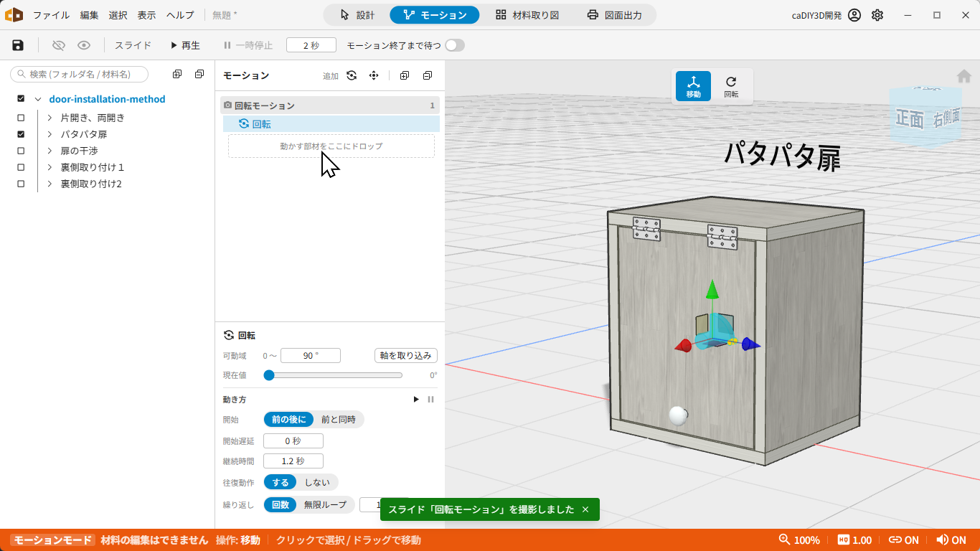Image resolution: width=980 pixels, height=551 pixels.
Task: Open the 選択 menu
Action: 118,15
